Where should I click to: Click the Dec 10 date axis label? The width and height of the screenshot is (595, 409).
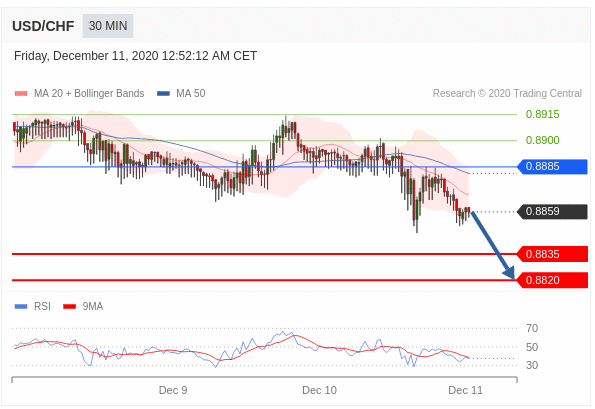(319, 390)
